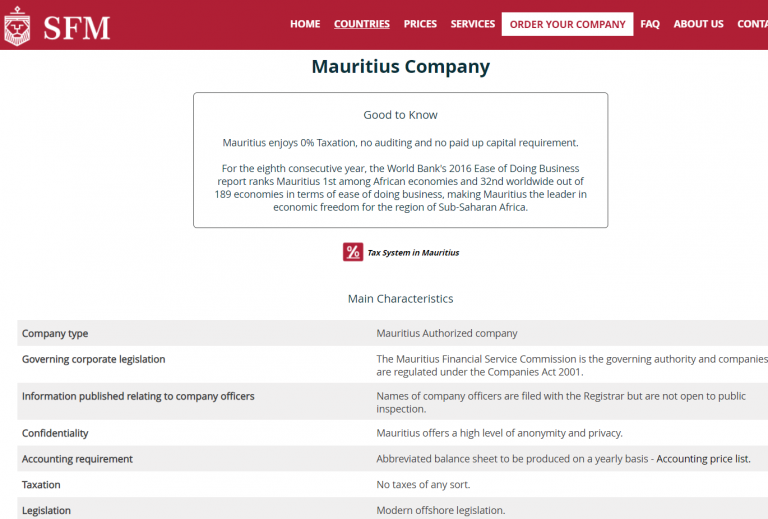Viewport: 768px width, 519px height.
Task: Open the HOME menu item
Action: (305, 24)
